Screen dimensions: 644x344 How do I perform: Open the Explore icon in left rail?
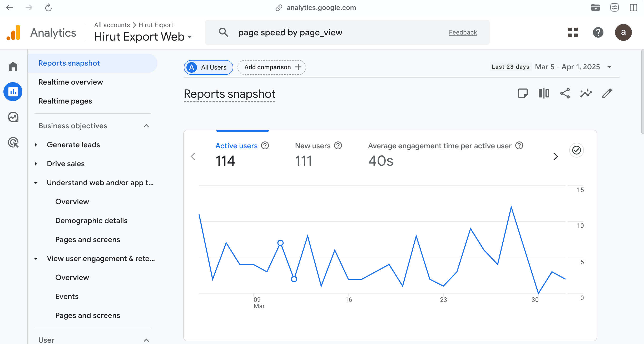[x=13, y=117]
